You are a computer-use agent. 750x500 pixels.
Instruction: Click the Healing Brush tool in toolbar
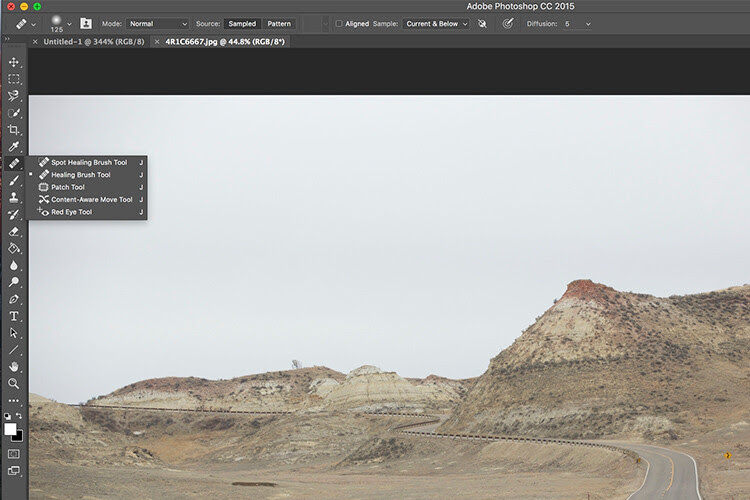13,164
